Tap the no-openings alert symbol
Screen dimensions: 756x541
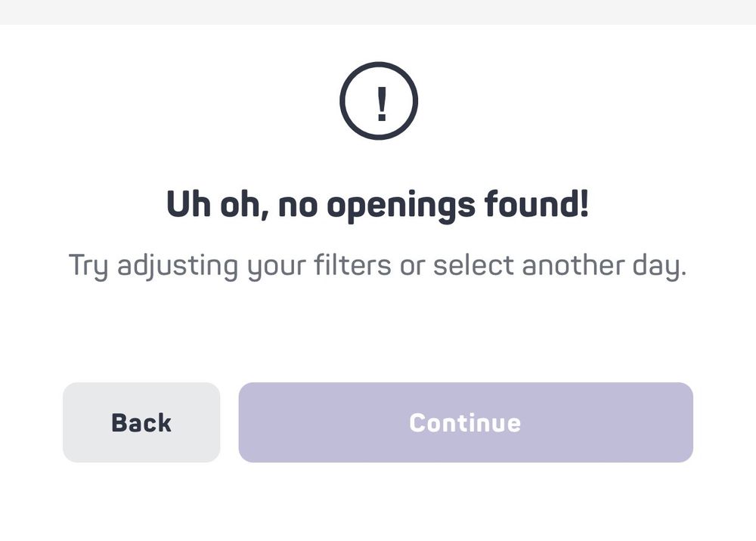pos(379,101)
